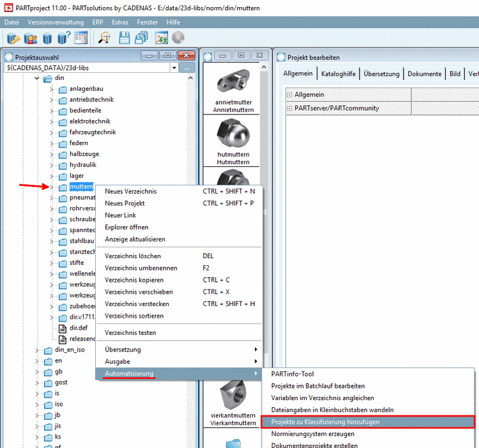The image size is (479, 448).
Task: Open the ERP menu
Action: [x=98, y=22]
